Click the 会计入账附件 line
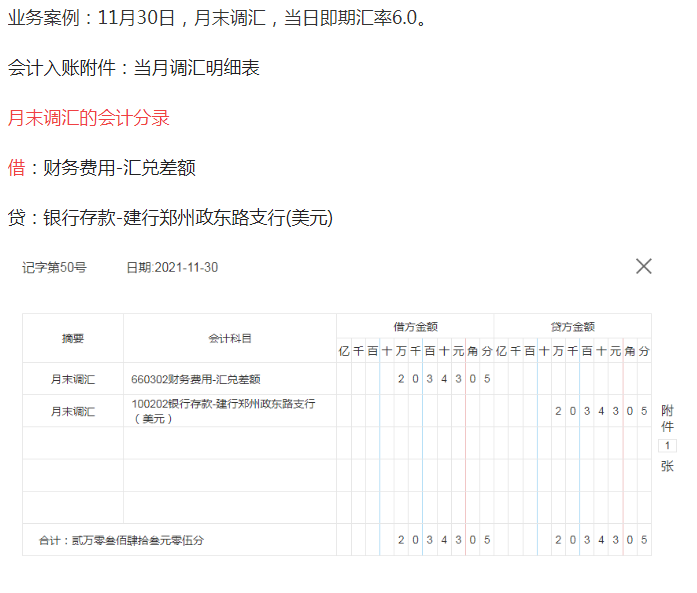The width and height of the screenshot is (697, 593). click(133, 68)
